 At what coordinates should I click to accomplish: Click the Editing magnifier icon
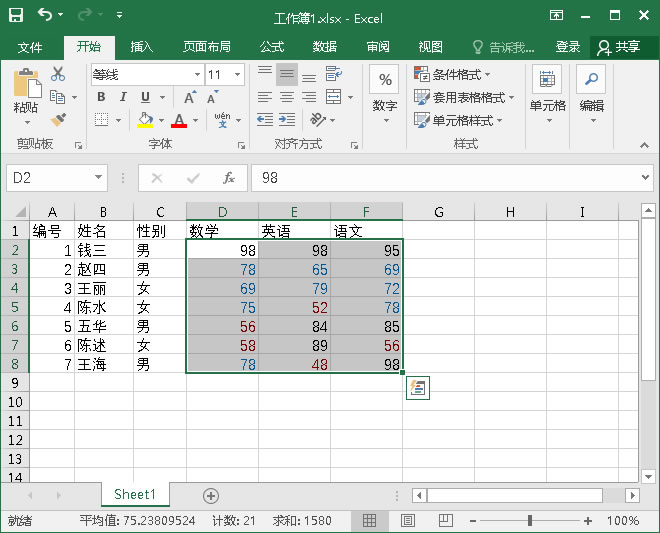pyautogui.click(x=591, y=79)
